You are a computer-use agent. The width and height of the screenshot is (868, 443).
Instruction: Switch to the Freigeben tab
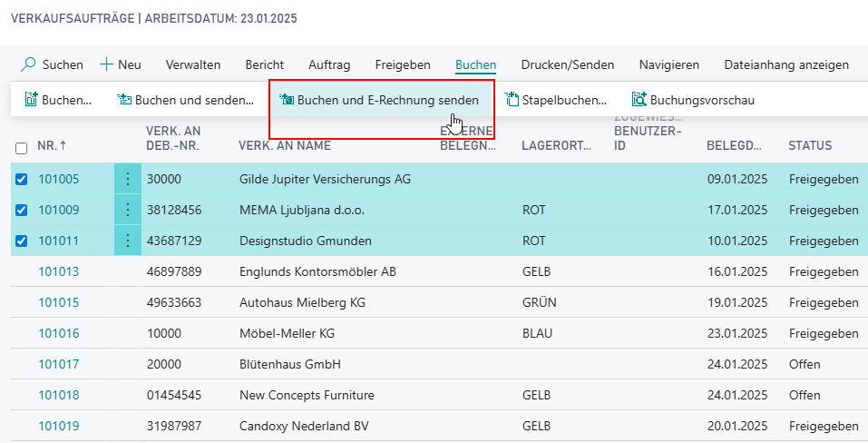click(403, 64)
